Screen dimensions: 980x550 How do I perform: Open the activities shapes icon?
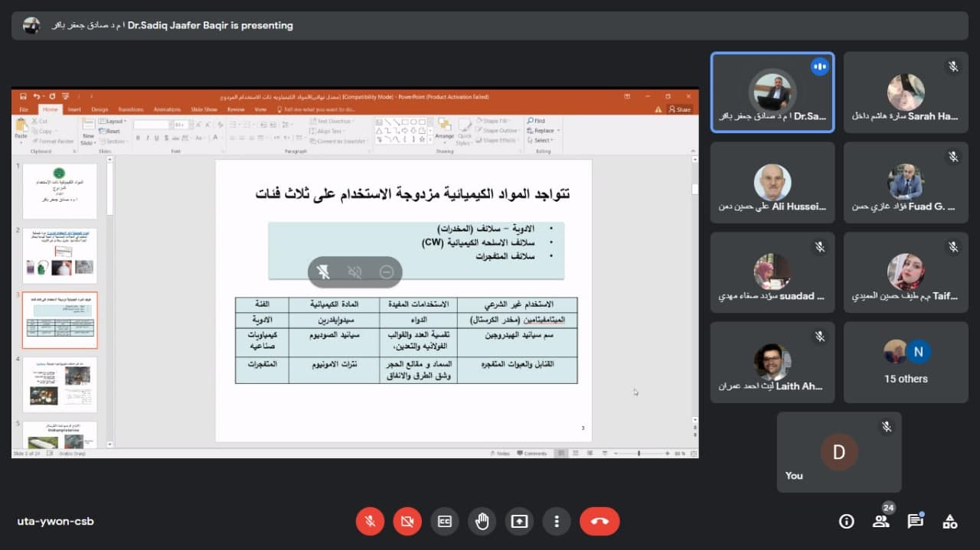point(949,522)
